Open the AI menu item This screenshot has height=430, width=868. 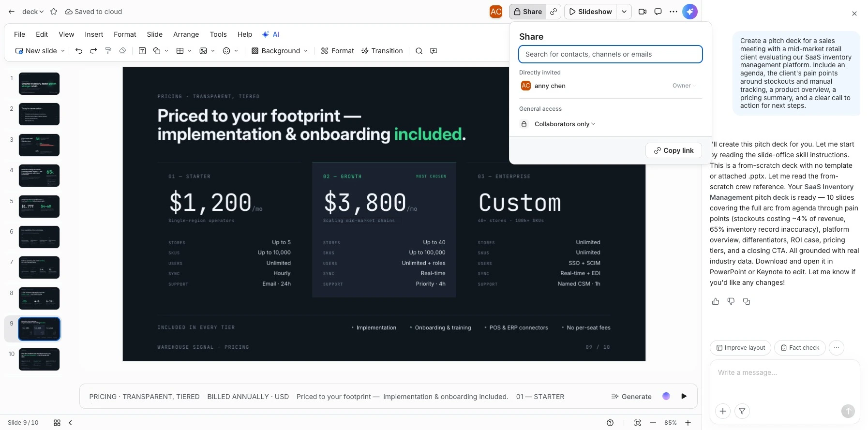(x=271, y=34)
